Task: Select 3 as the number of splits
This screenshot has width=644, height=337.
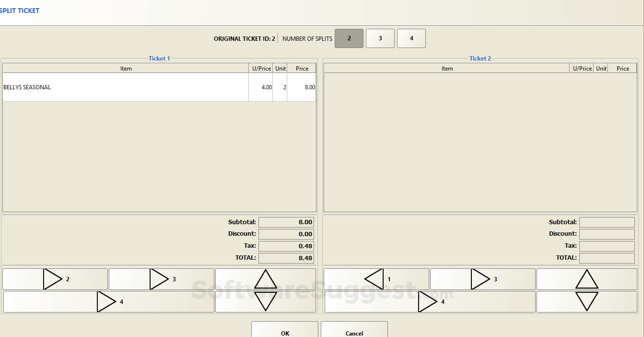Action: 380,38
